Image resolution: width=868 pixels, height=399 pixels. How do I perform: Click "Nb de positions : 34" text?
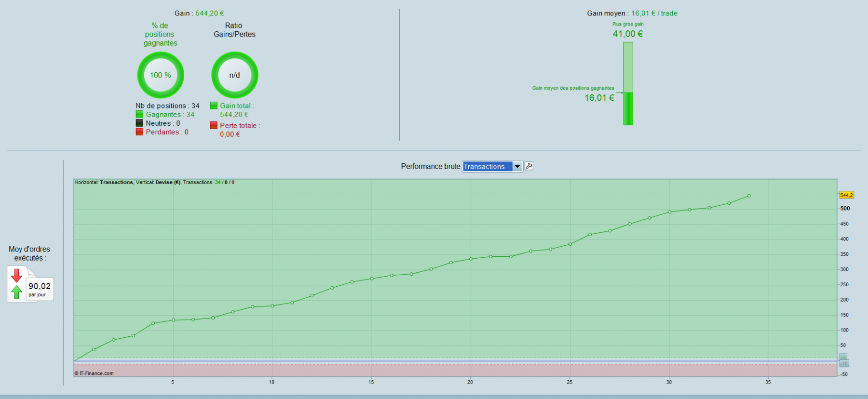pos(167,106)
